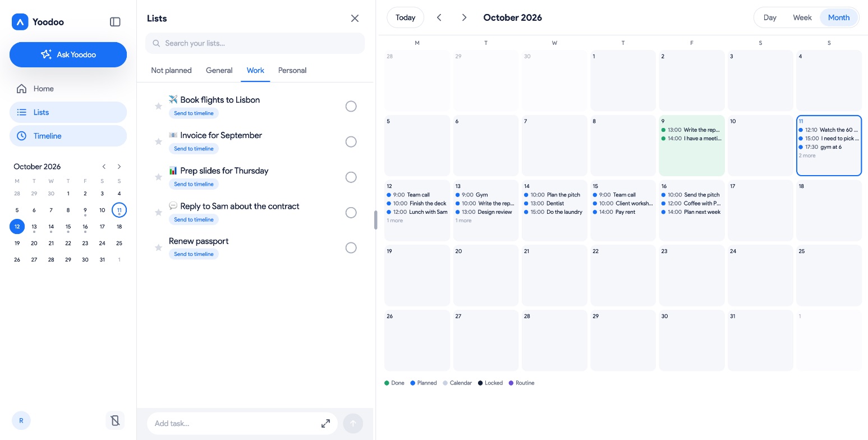Next month arrow in mini calendar
This screenshot has width=868, height=440.
(119, 167)
